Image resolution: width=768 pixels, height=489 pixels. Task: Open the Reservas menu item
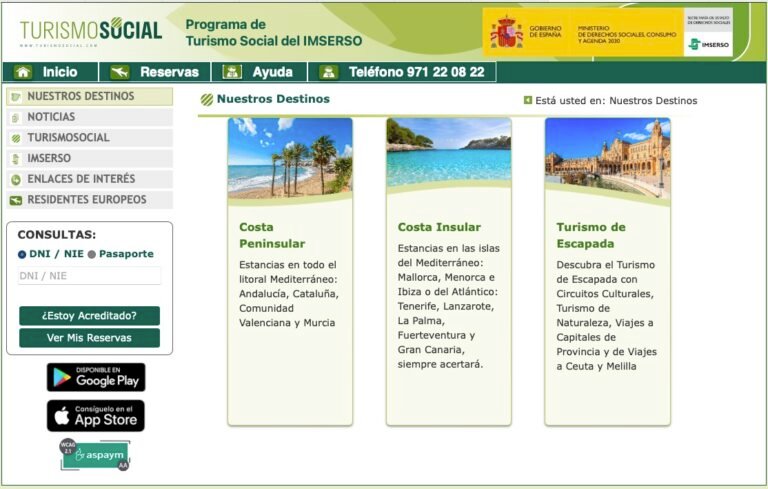155,72
